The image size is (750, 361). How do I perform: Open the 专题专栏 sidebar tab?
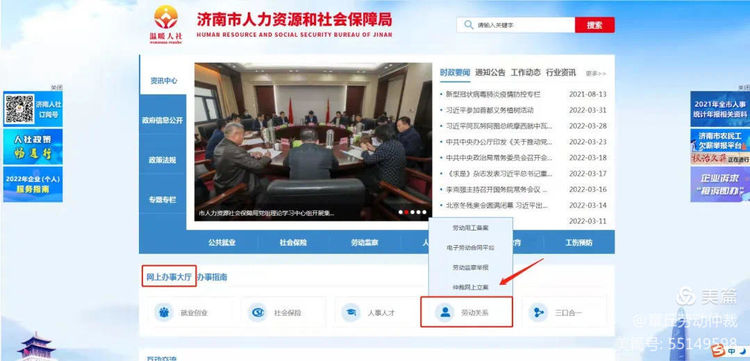[163, 199]
